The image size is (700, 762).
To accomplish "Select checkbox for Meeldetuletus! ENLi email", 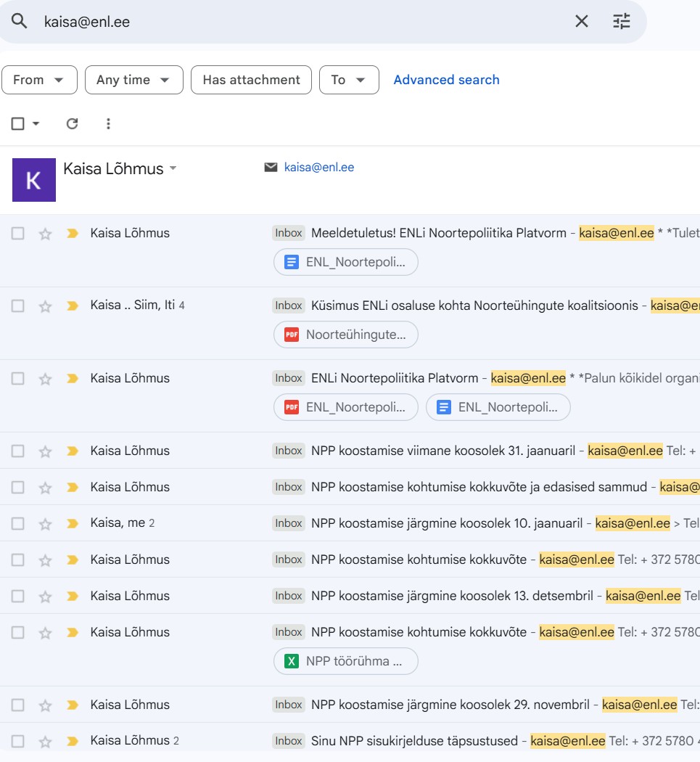I will click(18, 234).
